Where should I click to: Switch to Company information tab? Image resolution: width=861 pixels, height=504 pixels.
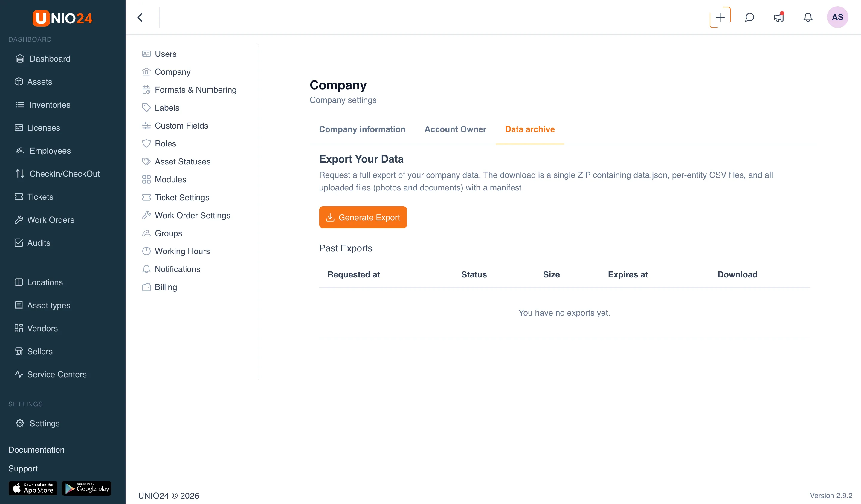[362, 129]
